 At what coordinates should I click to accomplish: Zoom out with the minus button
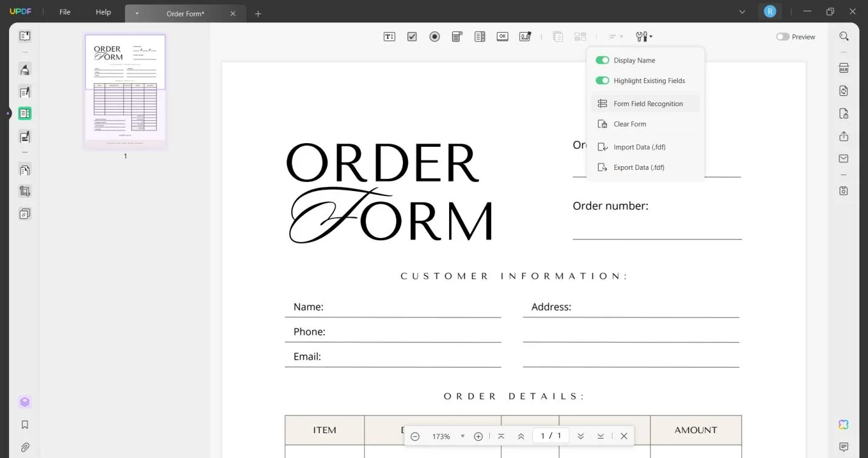coord(415,436)
